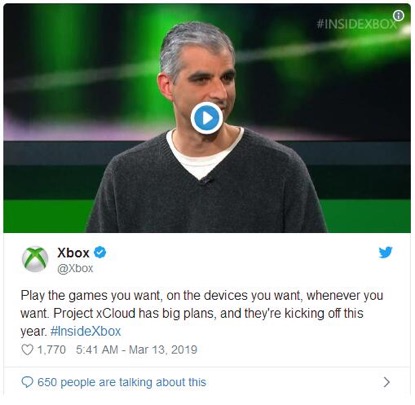Screen dimensions: 415x405
Task: Open the info icon on the video corner
Action: [398, 15]
